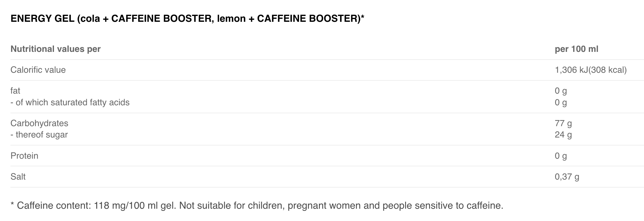Click the 24 g sugar value

pyautogui.click(x=563, y=135)
